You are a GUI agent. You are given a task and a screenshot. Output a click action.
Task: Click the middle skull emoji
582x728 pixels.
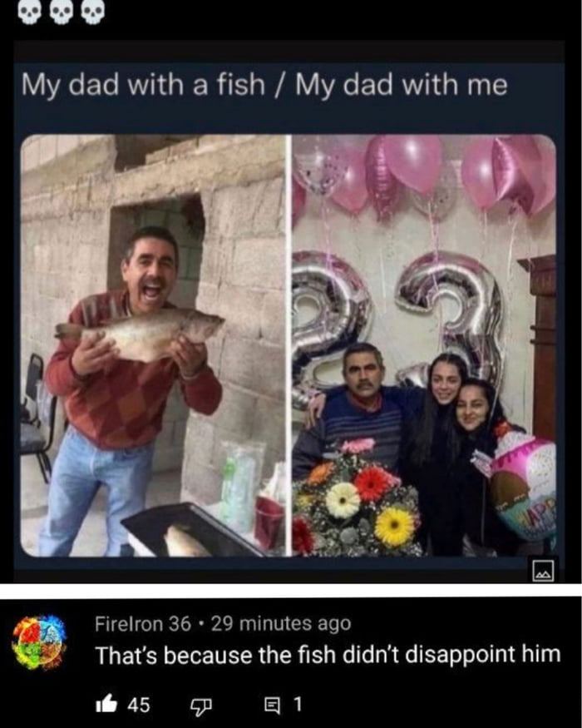(x=62, y=13)
